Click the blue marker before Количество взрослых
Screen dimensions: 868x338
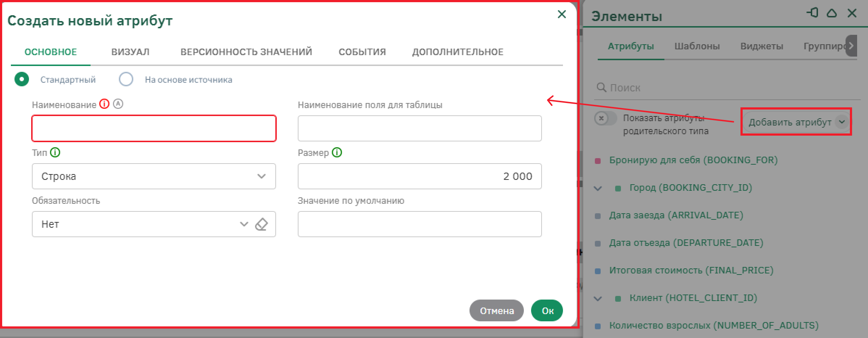(x=598, y=326)
